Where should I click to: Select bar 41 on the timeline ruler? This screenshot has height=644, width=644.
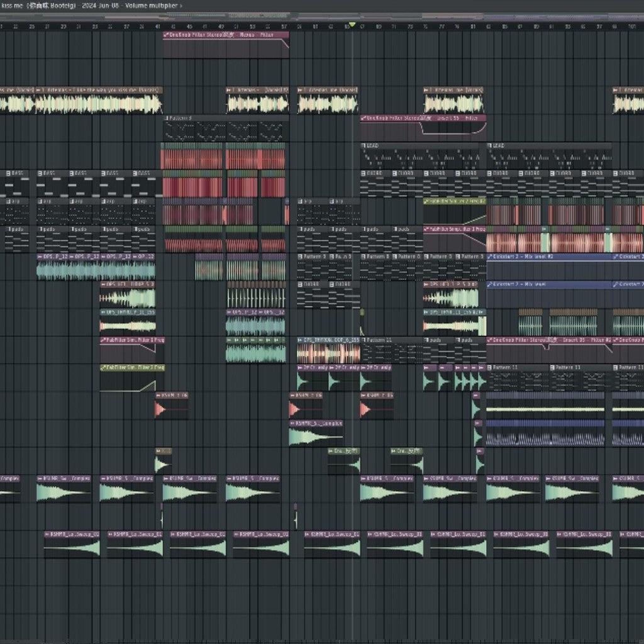point(157,25)
